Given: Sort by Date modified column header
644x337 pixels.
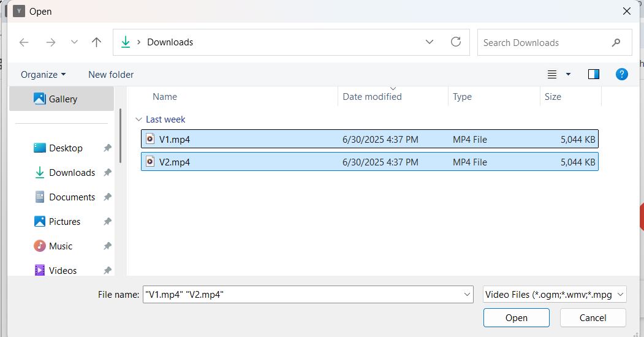Looking at the screenshot, I should (372, 97).
